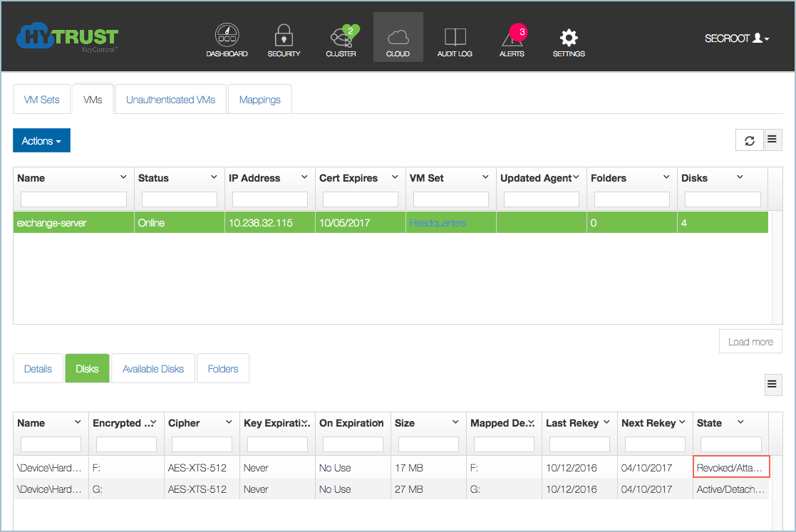Click Mapped Device F: cell

tap(504, 467)
